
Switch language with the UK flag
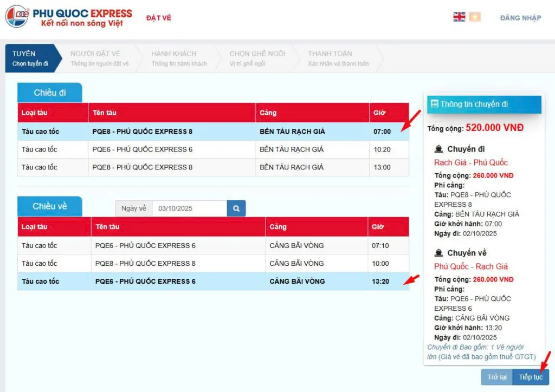pyautogui.click(x=459, y=17)
